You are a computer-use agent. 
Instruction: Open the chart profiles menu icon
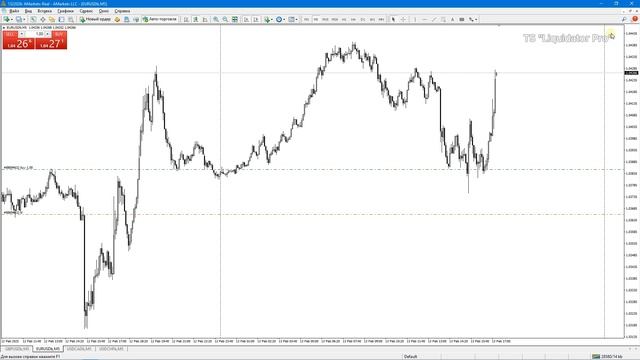pos(19,19)
